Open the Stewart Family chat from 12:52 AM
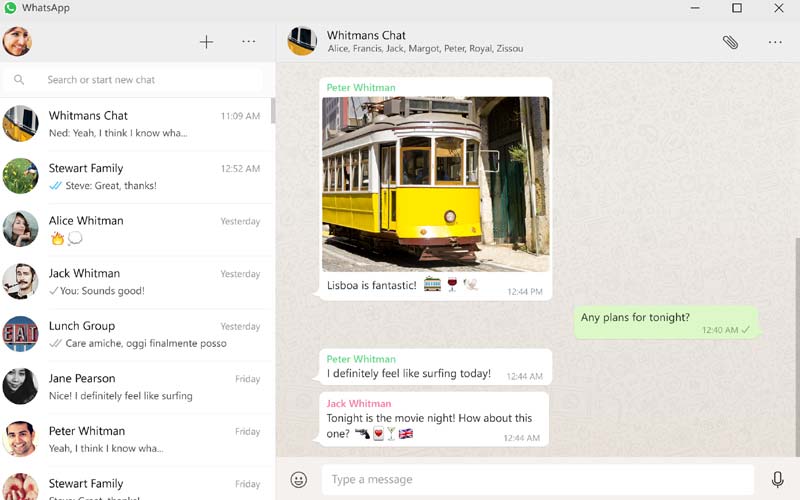The image size is (800, 500). [137, 176]
